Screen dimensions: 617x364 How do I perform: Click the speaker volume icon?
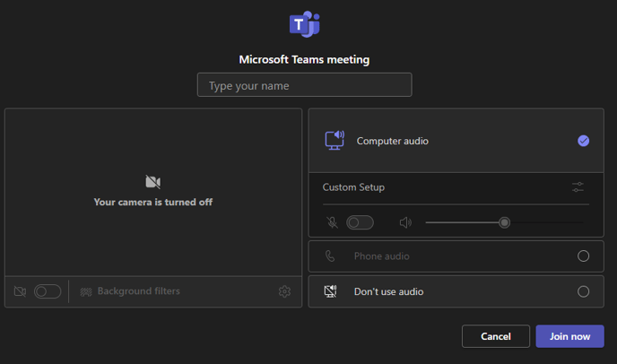click(405, 222)
